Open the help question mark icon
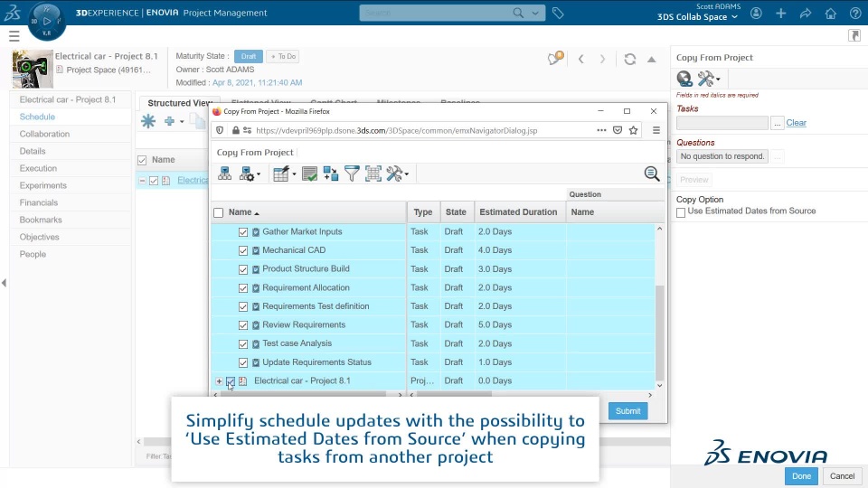 [x=855, y=14]
